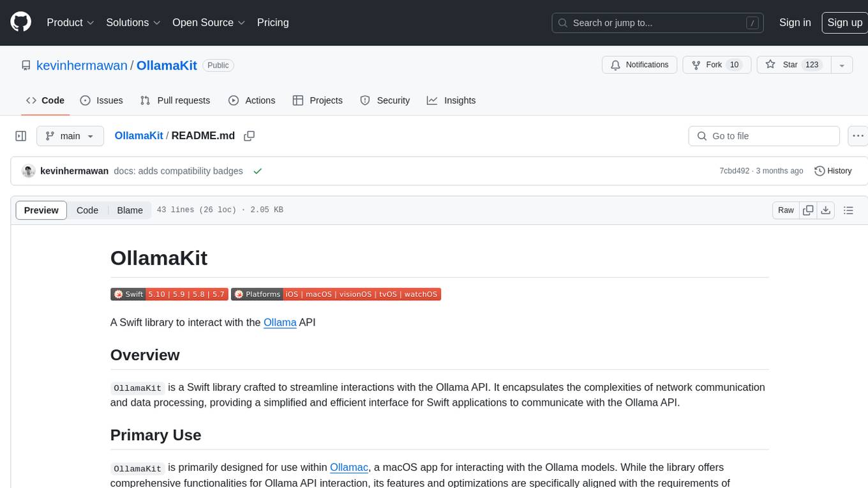Open the main branch selector

click(70, 136)
